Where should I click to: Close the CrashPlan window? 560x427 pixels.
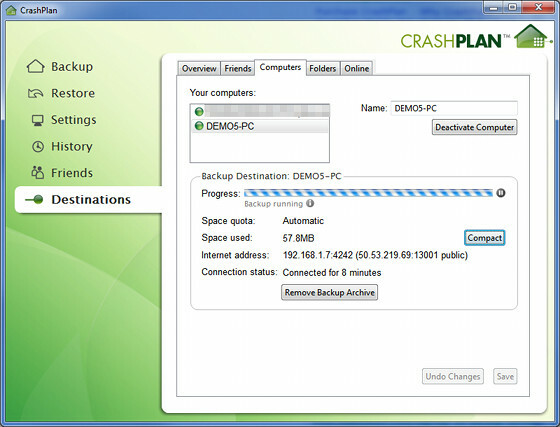pos(539,7)
